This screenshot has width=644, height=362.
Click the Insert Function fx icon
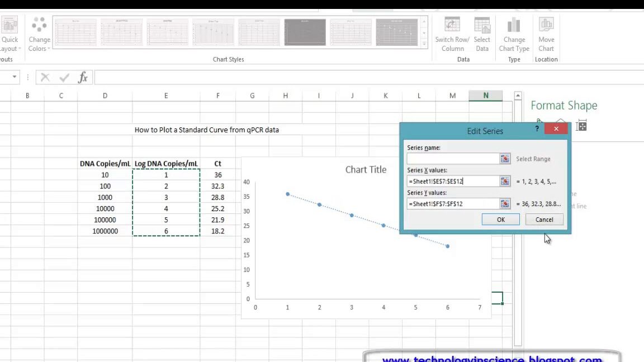point(83,77)
